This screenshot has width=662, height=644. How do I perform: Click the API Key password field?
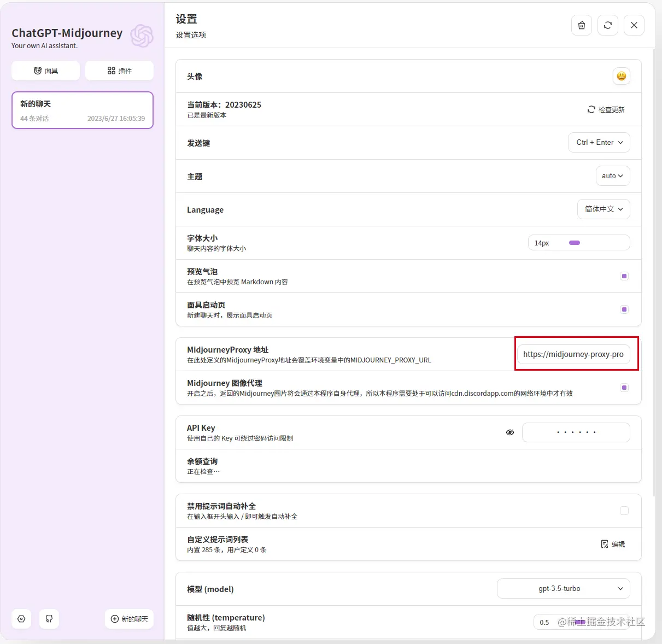(x=576, y=432)
